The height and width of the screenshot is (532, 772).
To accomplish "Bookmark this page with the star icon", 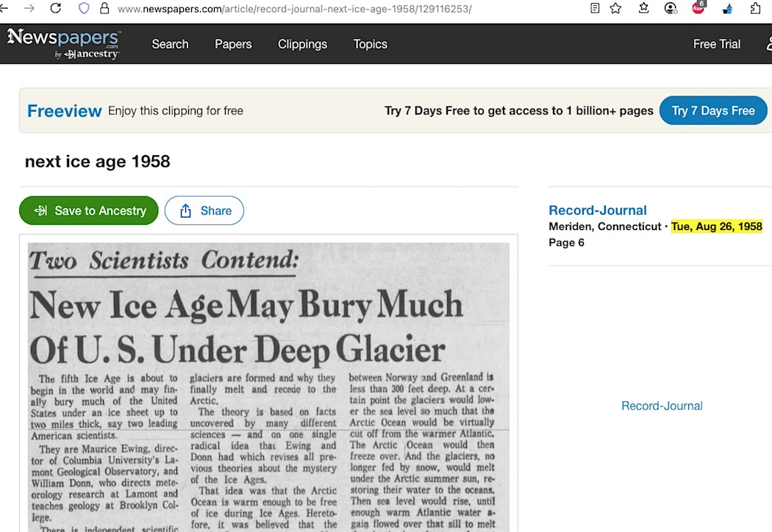I will point(615,9).
